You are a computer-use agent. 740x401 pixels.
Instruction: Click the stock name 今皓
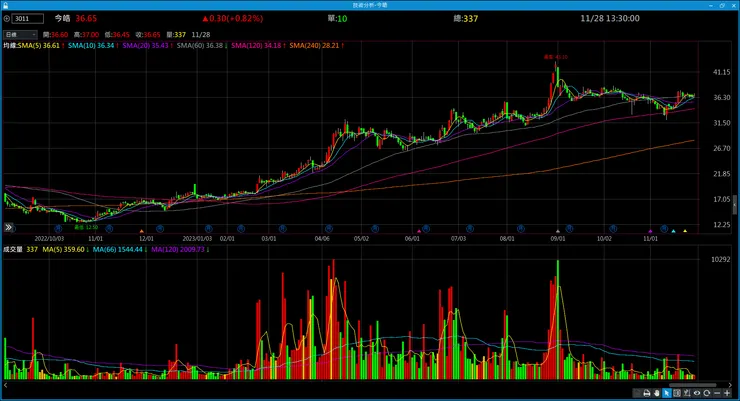click(x=62, y=18)
